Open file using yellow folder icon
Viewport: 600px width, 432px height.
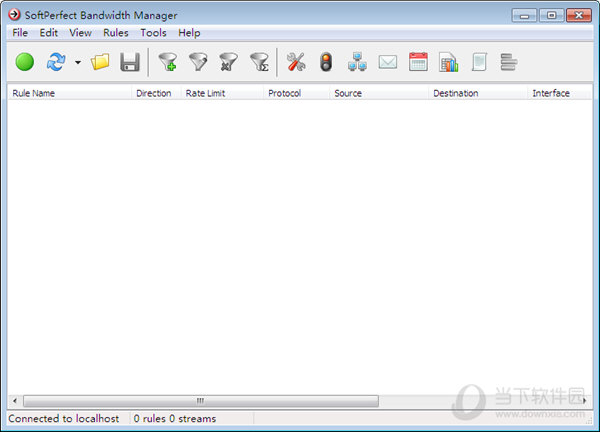[x=100, y=62]
